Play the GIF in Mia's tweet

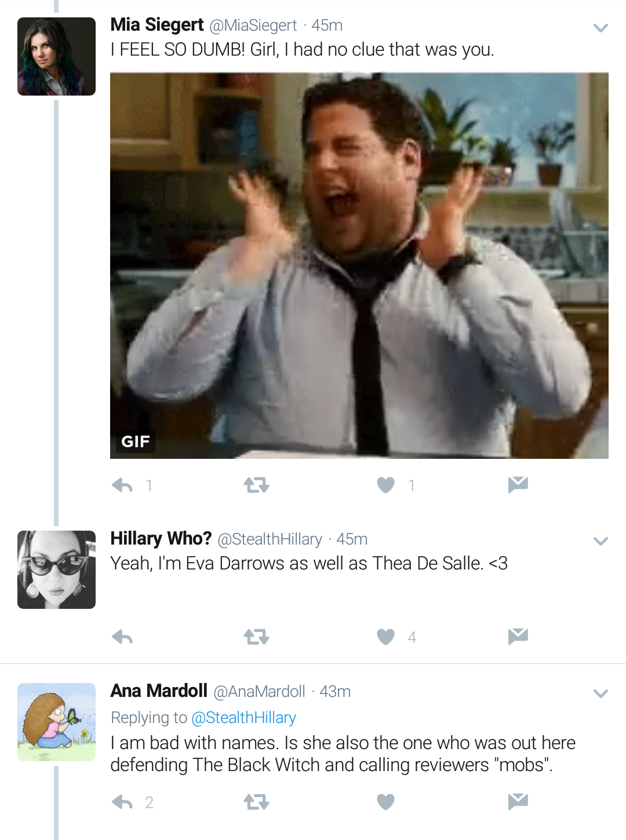tap(359, 265)
